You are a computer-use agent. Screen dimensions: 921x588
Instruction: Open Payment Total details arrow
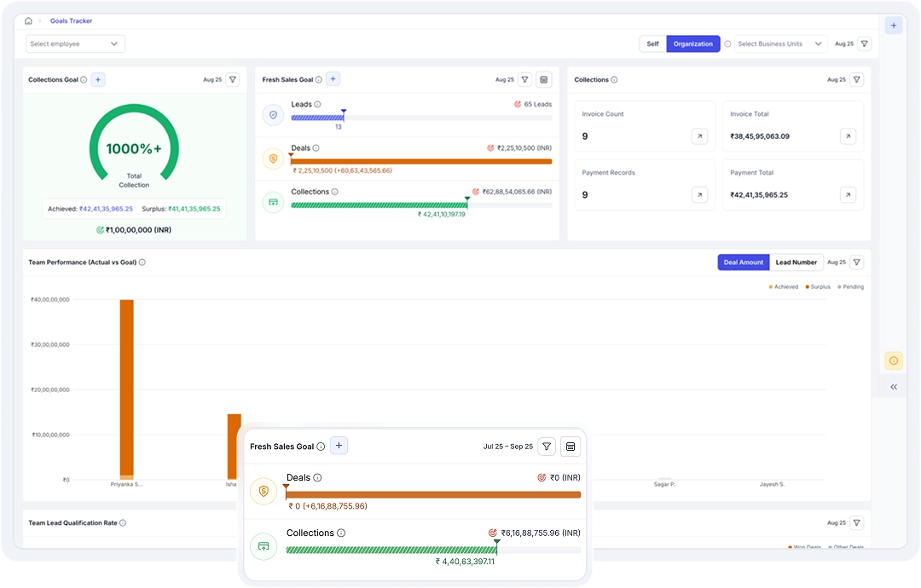coord(848,195)
